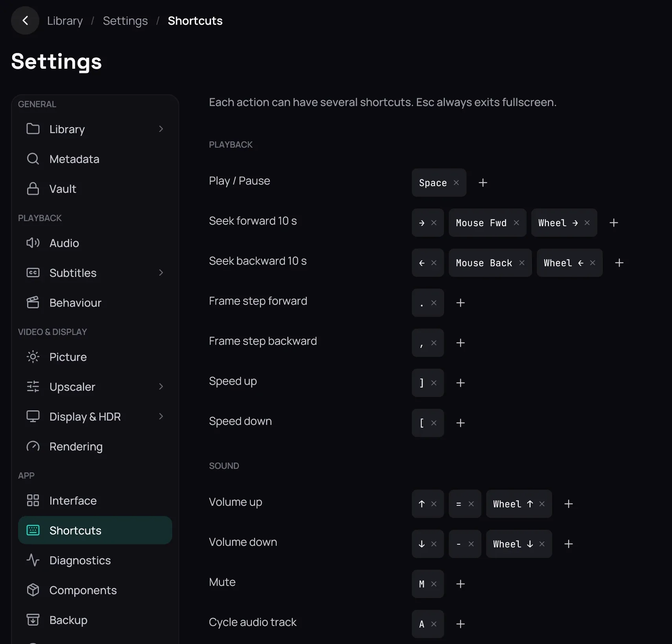Open Behaviour via its clapperboard icon
The image size is (672, 644).
point(33,302)
